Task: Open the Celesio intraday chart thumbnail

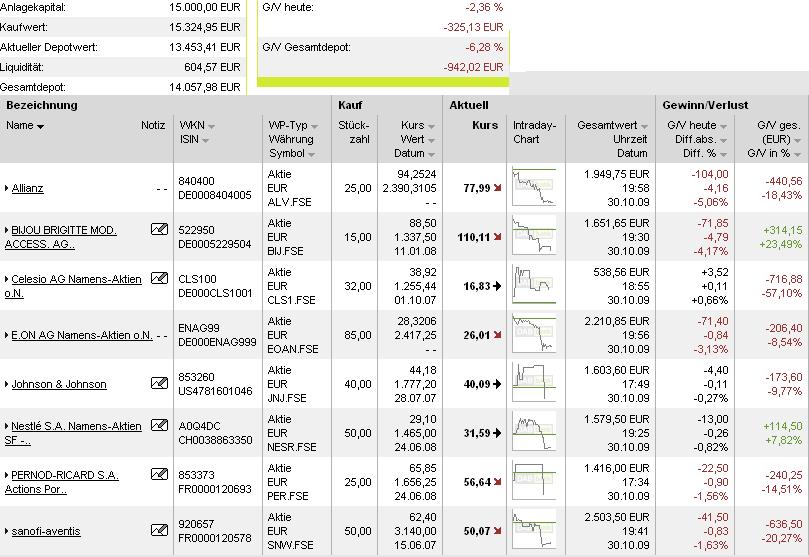Action: tap(534, 285)
